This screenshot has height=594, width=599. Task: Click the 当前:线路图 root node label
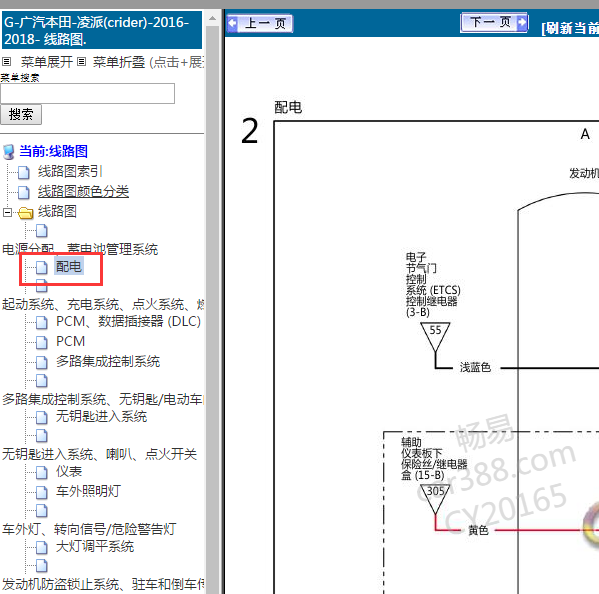click(53, 151)
